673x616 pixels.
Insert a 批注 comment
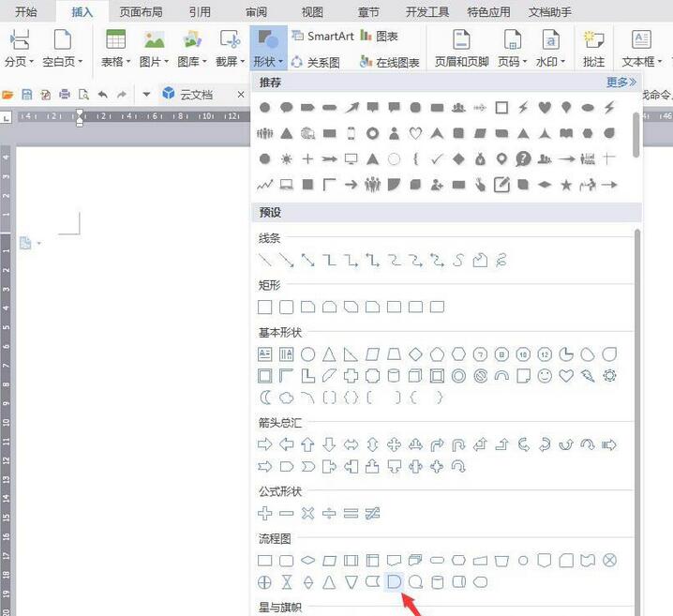(x=593, y=48)
